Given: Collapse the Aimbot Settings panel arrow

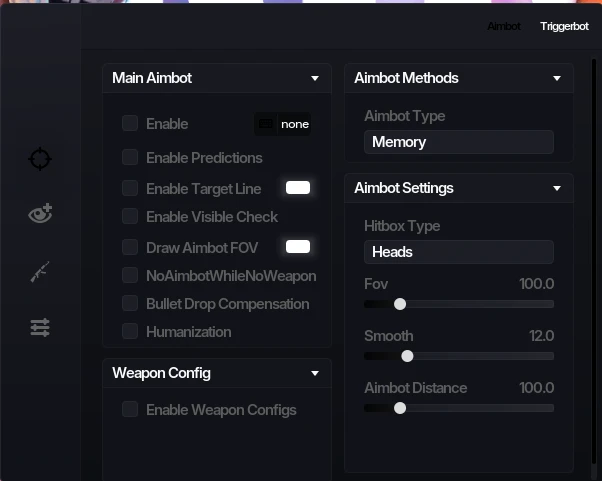Looking at the screenshot, I should 557,188.
